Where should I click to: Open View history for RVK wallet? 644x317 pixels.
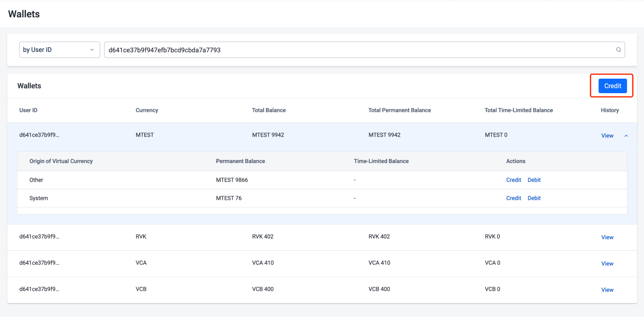pos(607,237)
